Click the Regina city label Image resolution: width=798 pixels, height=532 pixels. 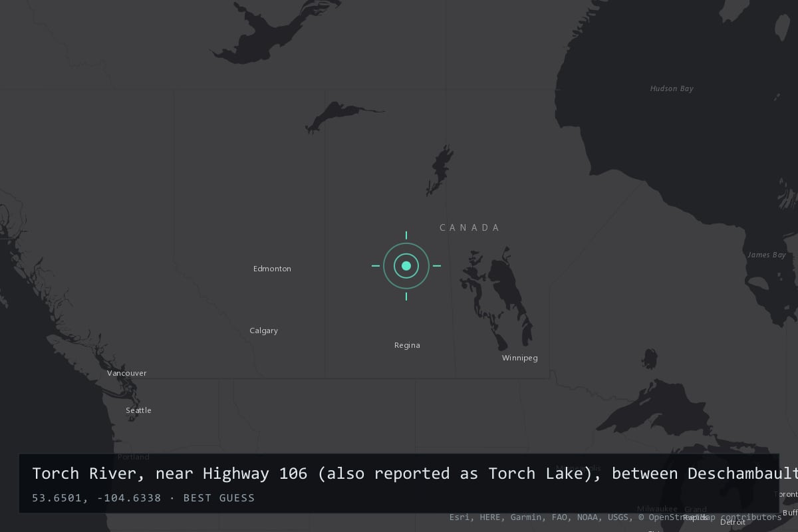pos(407,345)
